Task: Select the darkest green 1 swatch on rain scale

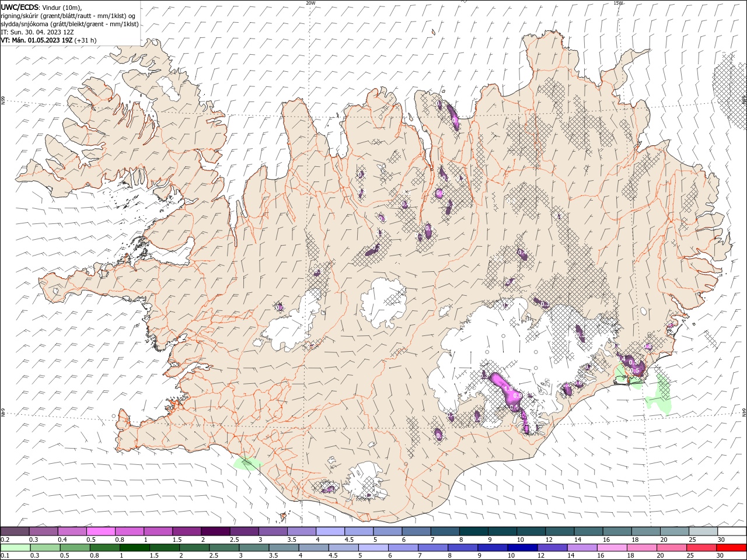Action: [135, 548]
